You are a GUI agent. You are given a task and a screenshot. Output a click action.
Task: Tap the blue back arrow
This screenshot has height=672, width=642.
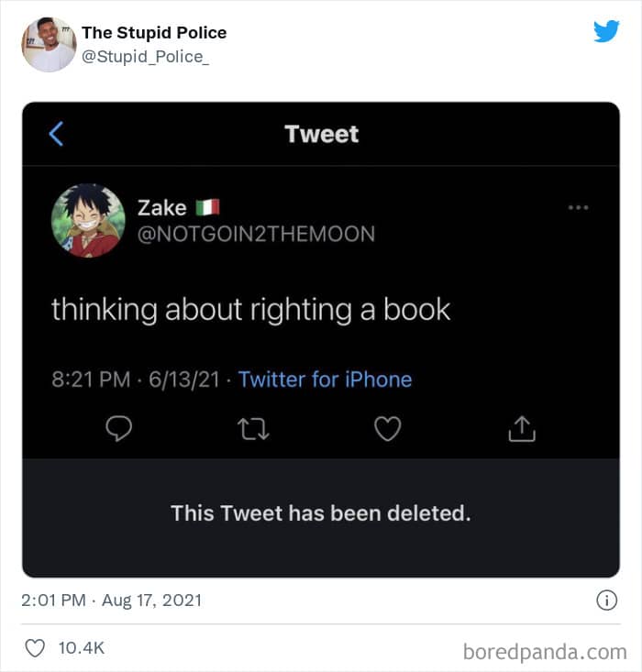pyautogui.click(x=56, y=134)
